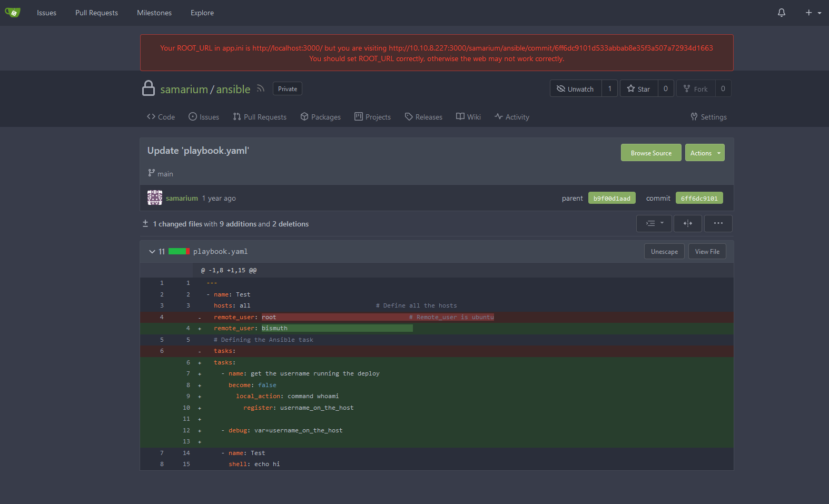
Task: Open Explore in top navigation
Action: click(202, 13)
